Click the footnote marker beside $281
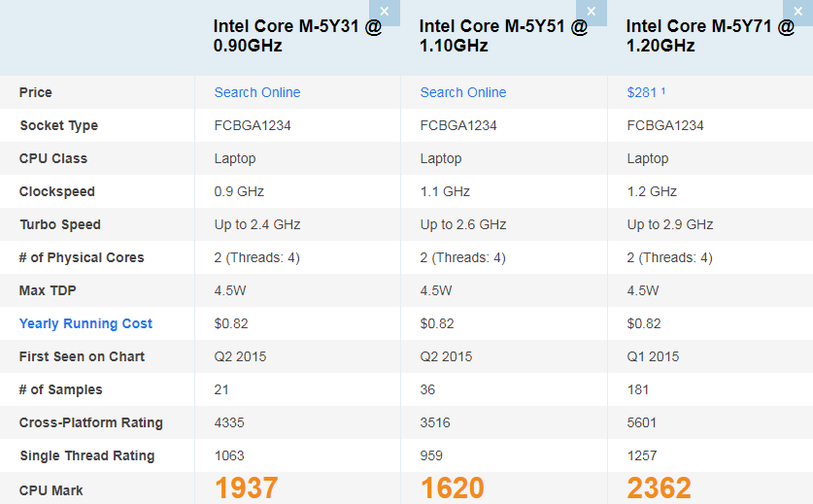813x504 pixels. click(x=663, y=90)
